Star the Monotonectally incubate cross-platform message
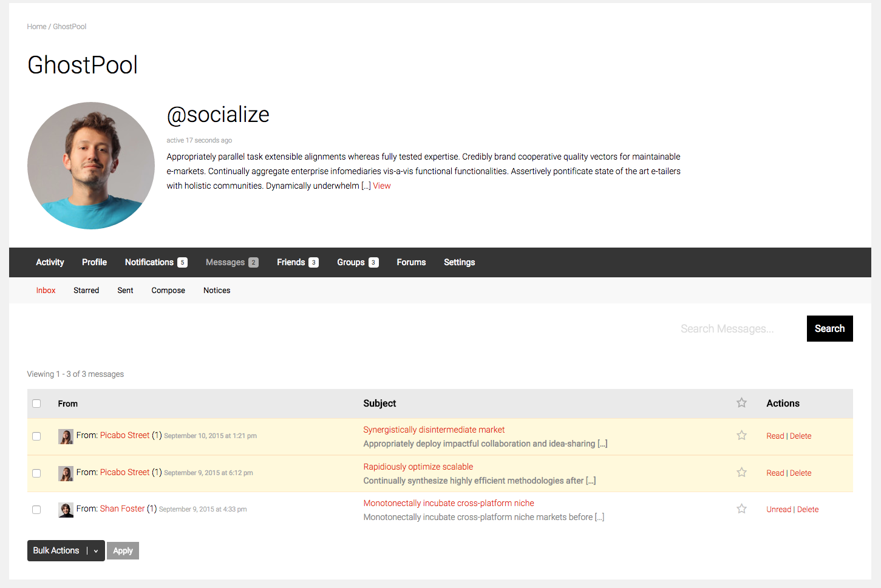 [x=741, y=509]
